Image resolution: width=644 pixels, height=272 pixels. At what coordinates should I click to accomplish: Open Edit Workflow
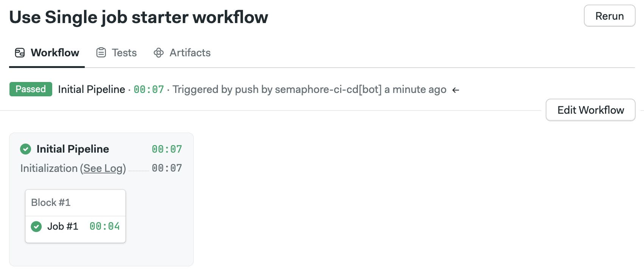tap(591, 110)
